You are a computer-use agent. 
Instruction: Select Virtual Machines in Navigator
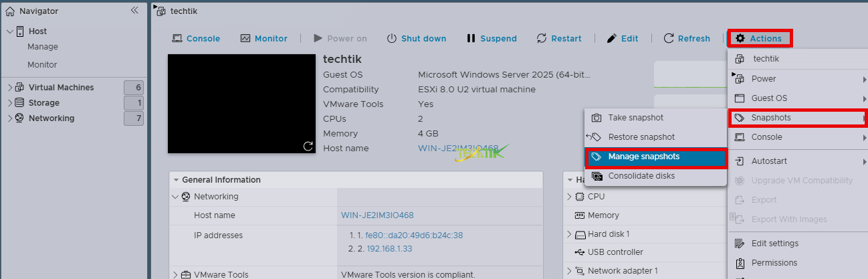click(62, 88)
